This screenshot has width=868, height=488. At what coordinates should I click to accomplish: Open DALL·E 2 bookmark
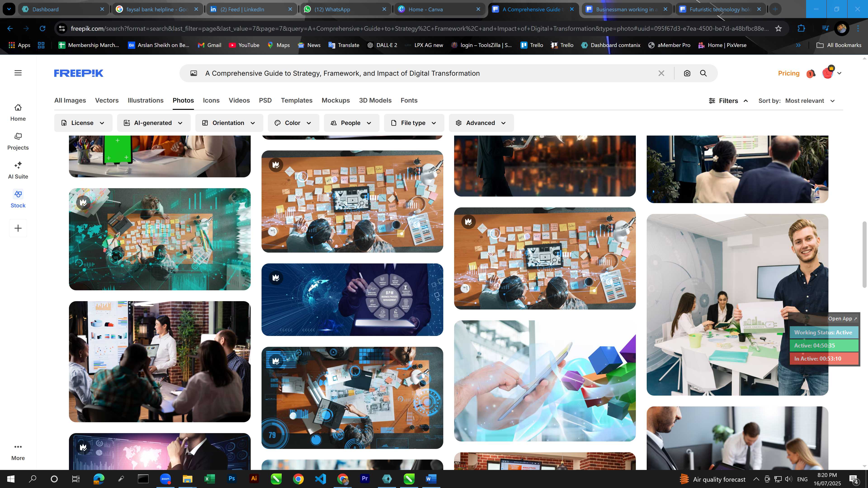tap(382, 45)
